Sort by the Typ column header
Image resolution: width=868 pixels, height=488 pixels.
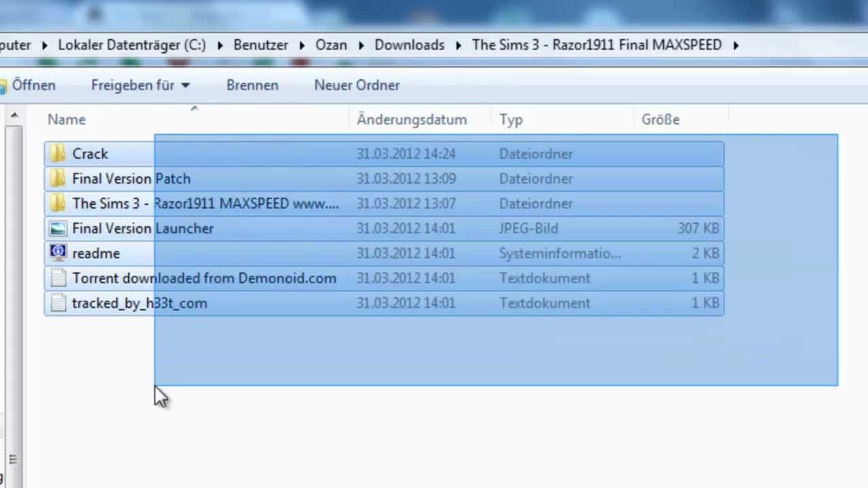click(511, 119)
